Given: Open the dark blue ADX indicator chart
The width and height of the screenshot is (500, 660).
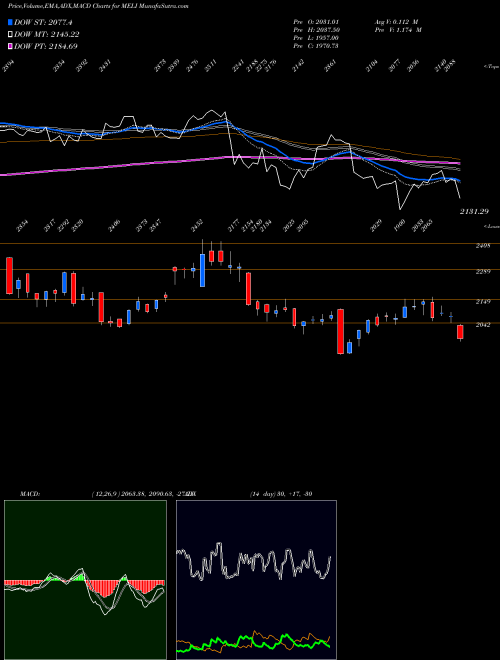Looking at the screenshot, I should [x=256, y=580].
